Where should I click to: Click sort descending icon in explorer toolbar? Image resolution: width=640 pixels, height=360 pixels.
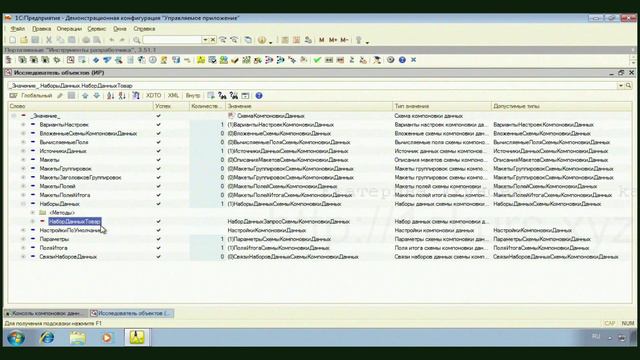pyautogui.click(x=122, y=96)
